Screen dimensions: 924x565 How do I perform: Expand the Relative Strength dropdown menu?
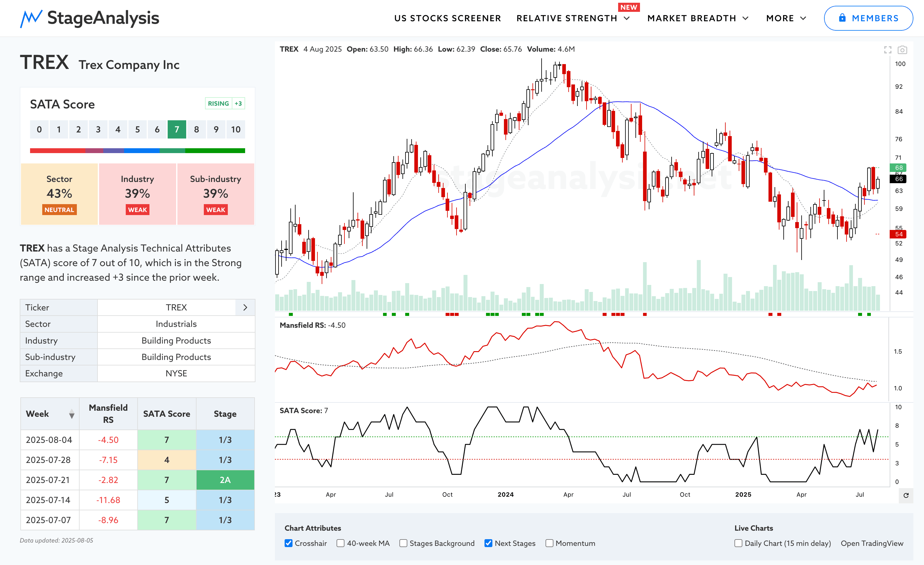tap(573, 18)
